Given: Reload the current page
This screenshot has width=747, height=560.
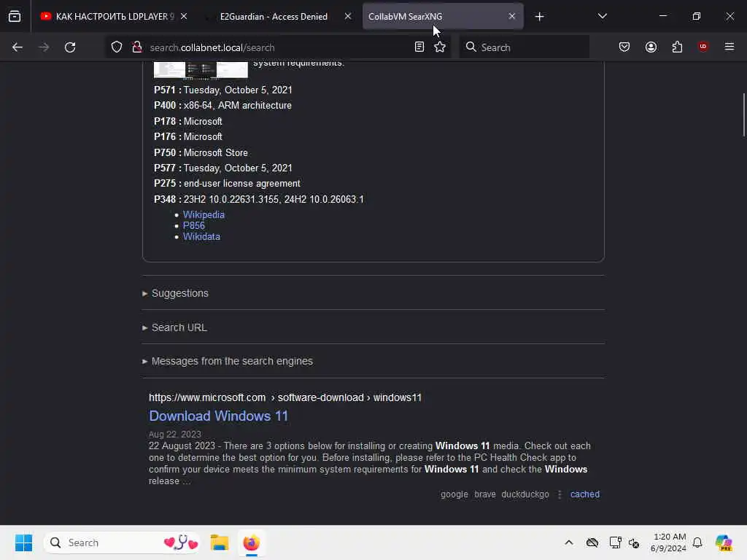Looking at the screenshot, I should point(70,47).
